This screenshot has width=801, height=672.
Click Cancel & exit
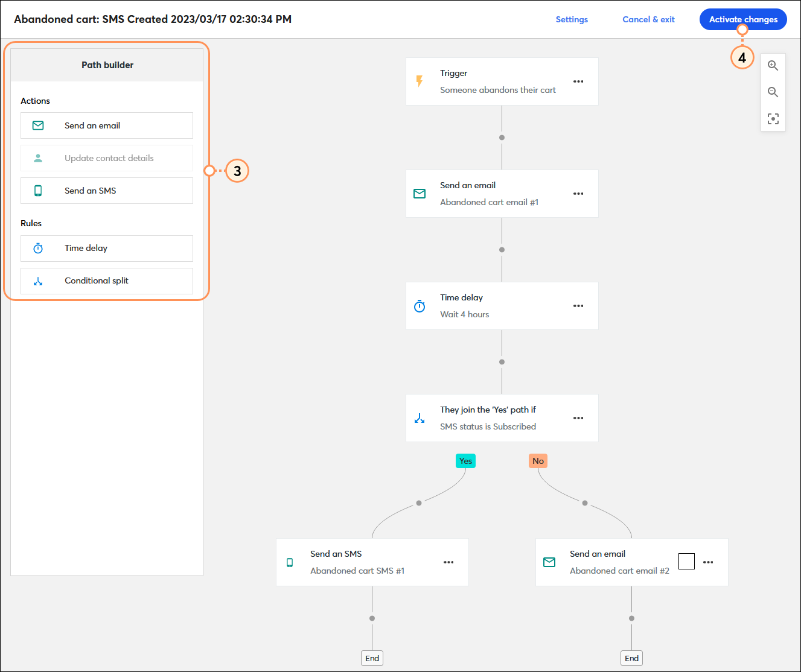coord(648,19)
